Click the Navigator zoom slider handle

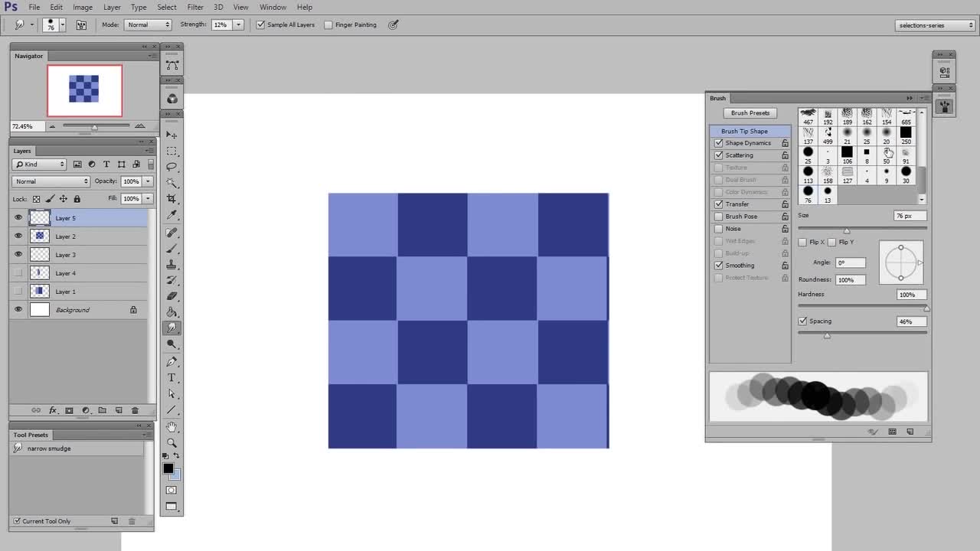click(94, 126)
